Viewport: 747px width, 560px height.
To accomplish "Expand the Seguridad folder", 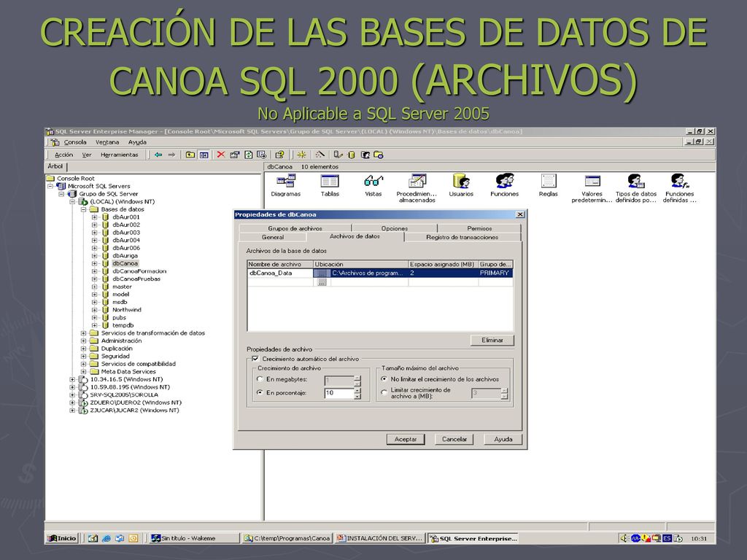I will coord(83,356).
